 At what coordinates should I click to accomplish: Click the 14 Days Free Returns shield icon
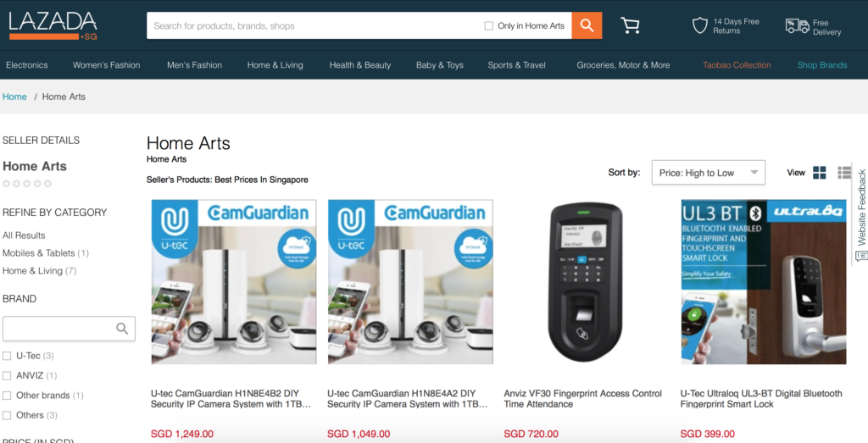699,25
